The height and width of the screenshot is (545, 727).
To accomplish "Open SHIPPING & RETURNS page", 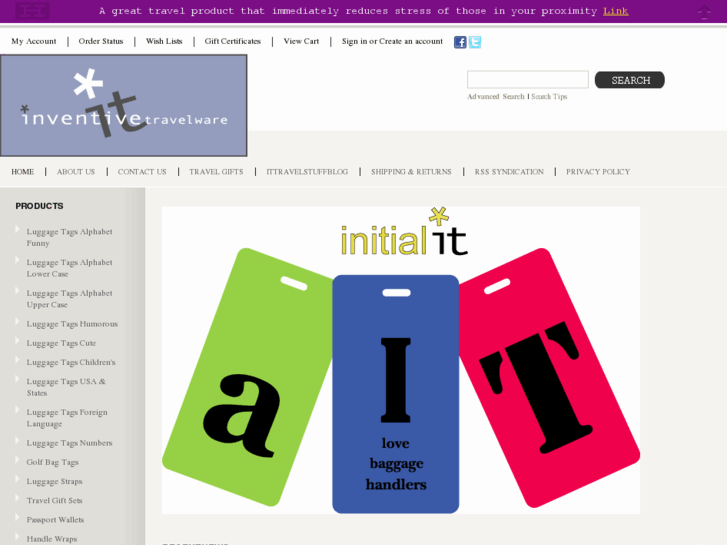I will coord(411,172).
